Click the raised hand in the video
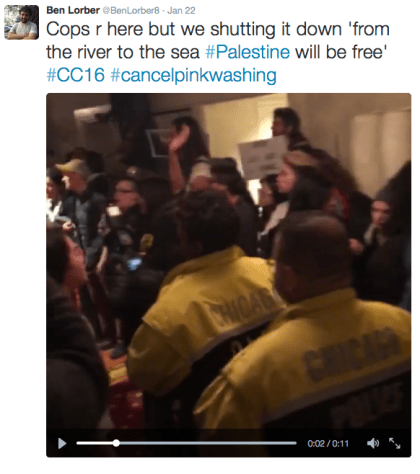This screenshot has width=420, height=474. click(x=179, y=140)
